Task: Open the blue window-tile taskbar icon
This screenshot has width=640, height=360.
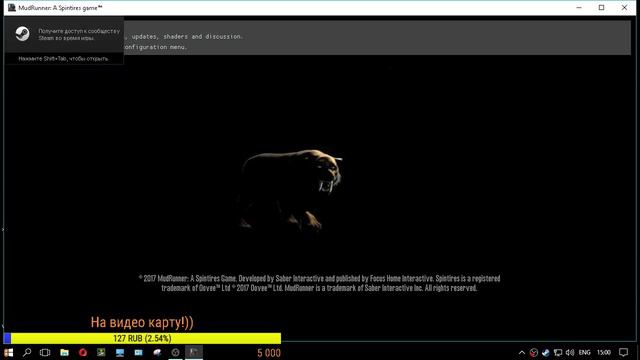Action: [138, 352]
